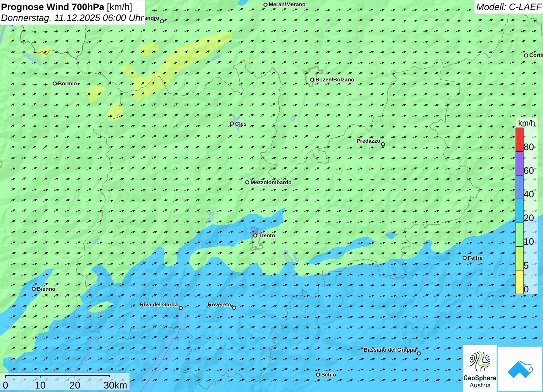Click the Rovereto city marker
543x392 pixels.
234,307
